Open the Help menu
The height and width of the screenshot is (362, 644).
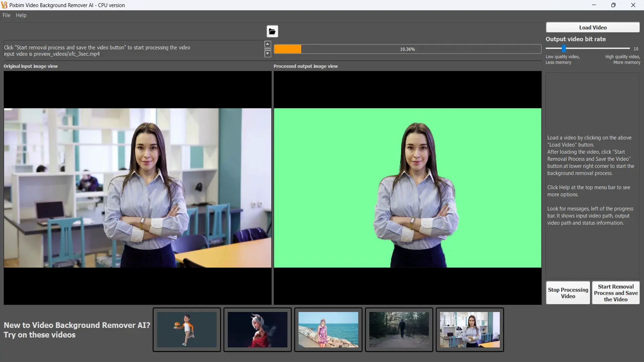21,15
